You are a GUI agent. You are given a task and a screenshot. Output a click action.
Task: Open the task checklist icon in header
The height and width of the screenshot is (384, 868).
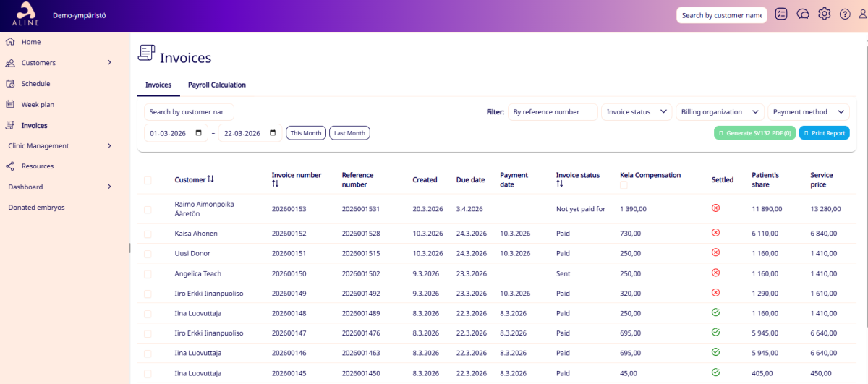coord(780,14)
